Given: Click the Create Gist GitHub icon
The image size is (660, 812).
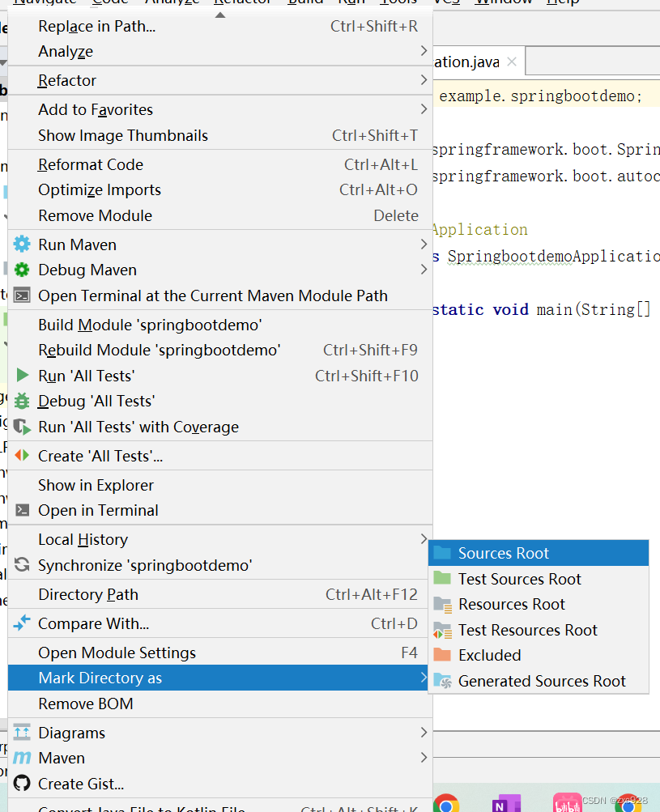Looking at the screenshot, I should click(x=22, y=784).
